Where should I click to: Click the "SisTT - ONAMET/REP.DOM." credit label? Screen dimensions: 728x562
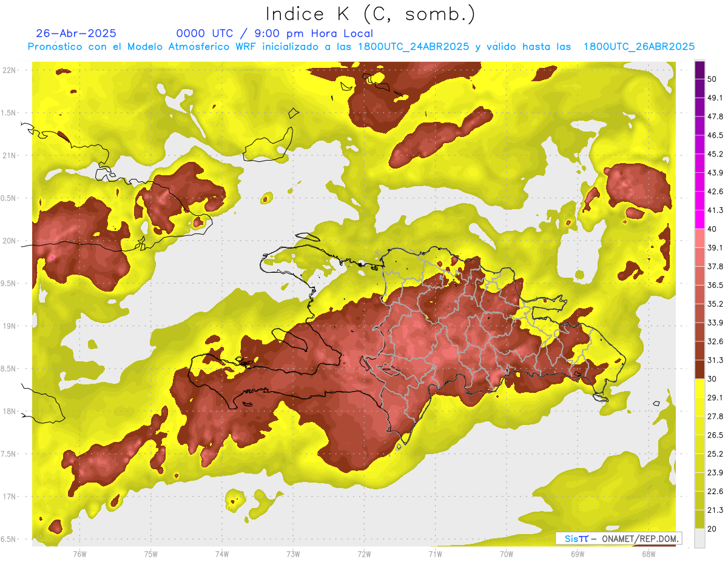coord(618,538)
